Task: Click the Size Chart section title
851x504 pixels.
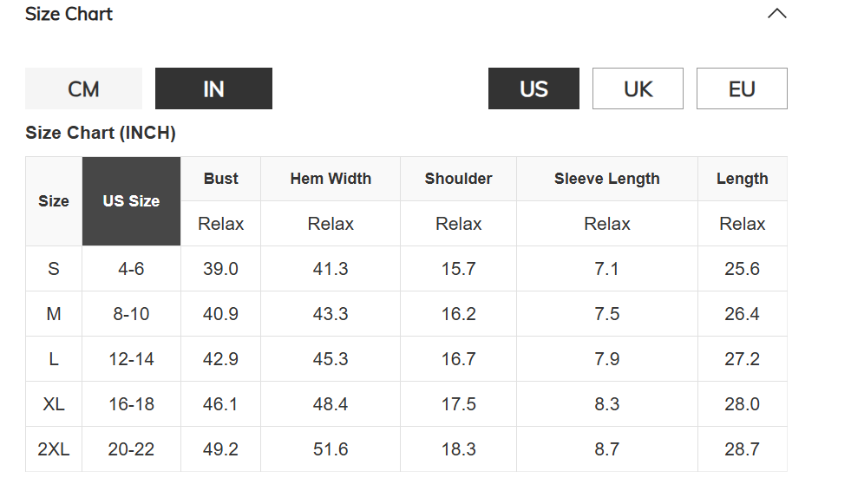Action: click(69, 14)
